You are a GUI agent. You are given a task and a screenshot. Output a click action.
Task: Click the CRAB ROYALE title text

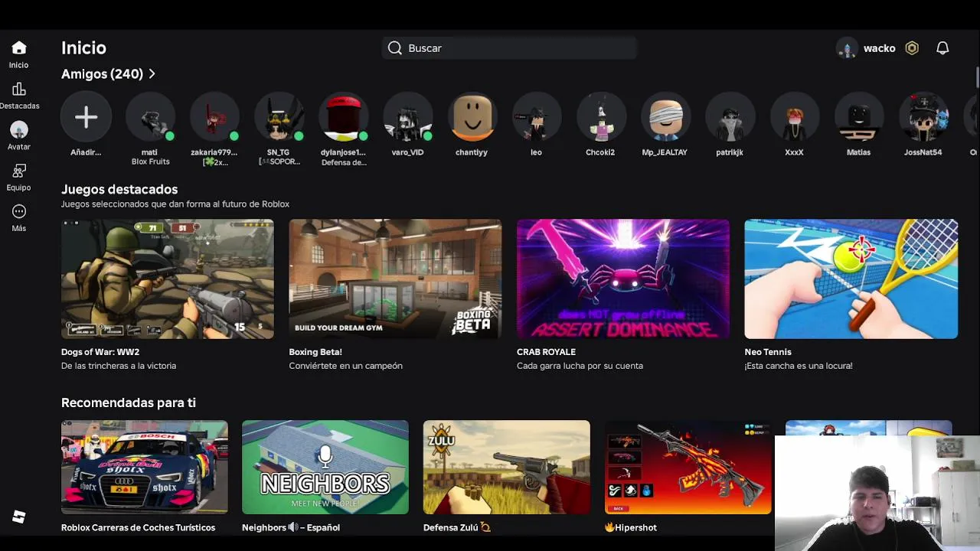pyautogui.click(x=546, y=352)
